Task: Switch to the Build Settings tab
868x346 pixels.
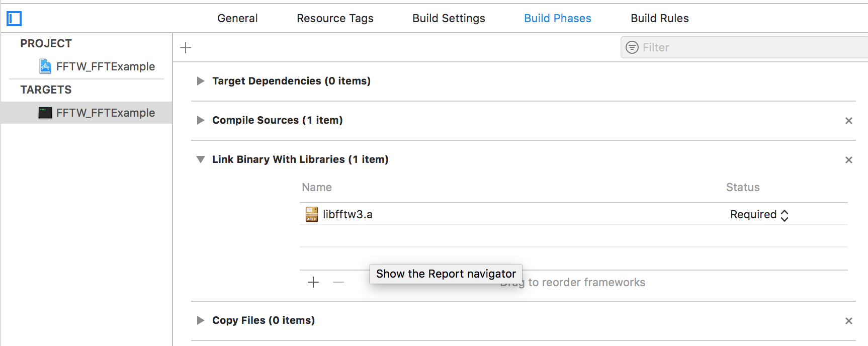Action: click(449, 19)
